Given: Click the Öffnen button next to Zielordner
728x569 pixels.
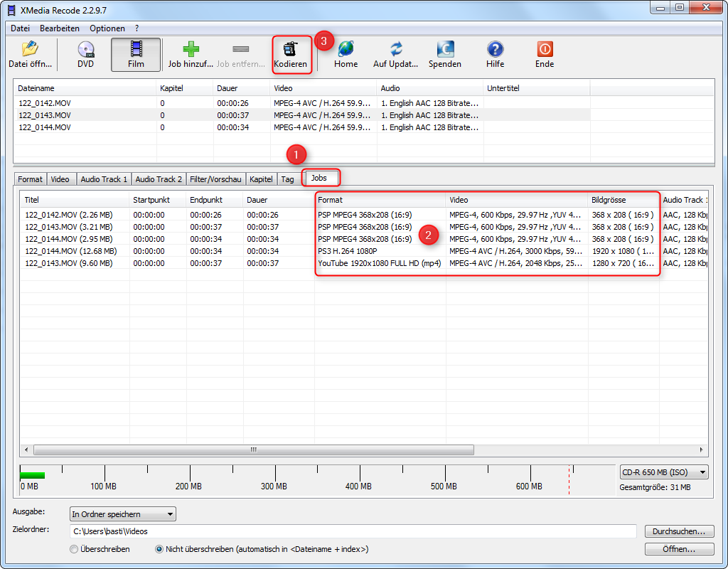Looking at the screenshot, I should (x=679, y=549).
